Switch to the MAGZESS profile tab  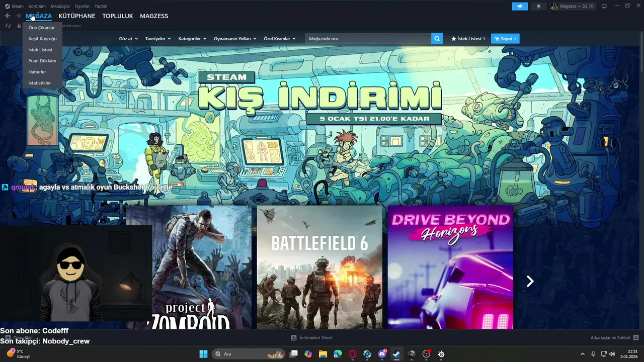tap(154, 16)
